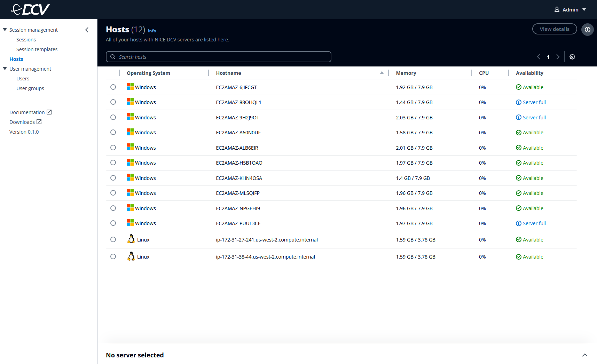Click the View details button
Screen dimensions: 597x364
tap(554, 29)
